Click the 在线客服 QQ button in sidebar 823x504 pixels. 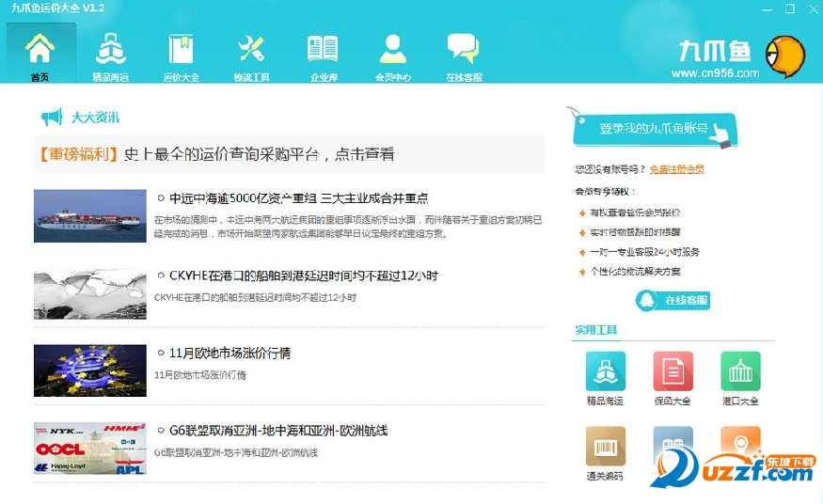[x=673, y=301]
